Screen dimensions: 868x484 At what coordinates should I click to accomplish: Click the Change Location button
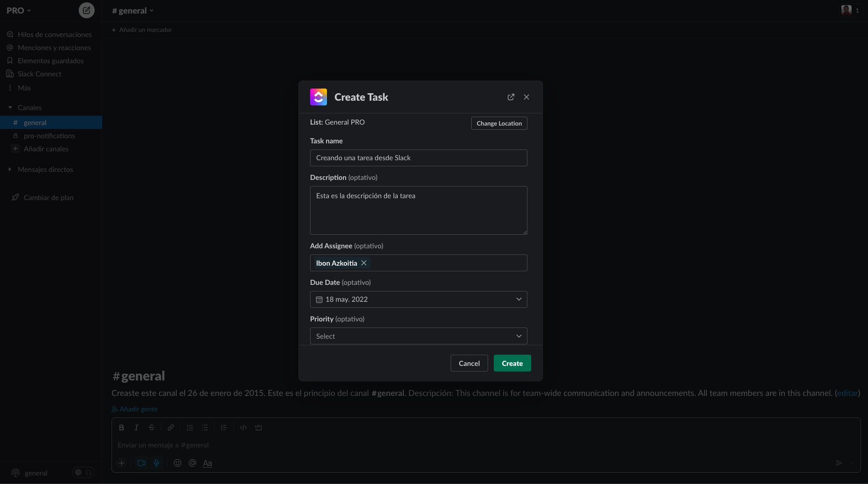coord(499,123)
